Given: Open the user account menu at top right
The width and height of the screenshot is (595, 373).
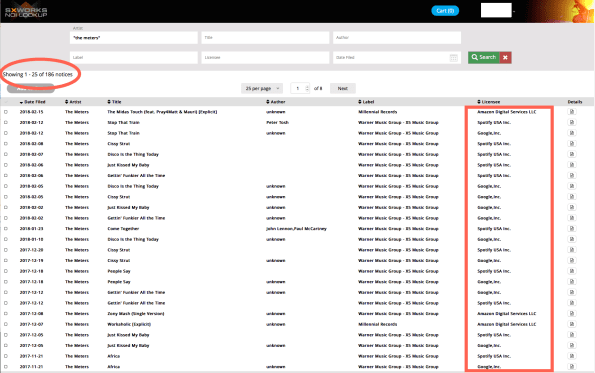Looking at the screenshot, I should [x=497, y=10].
